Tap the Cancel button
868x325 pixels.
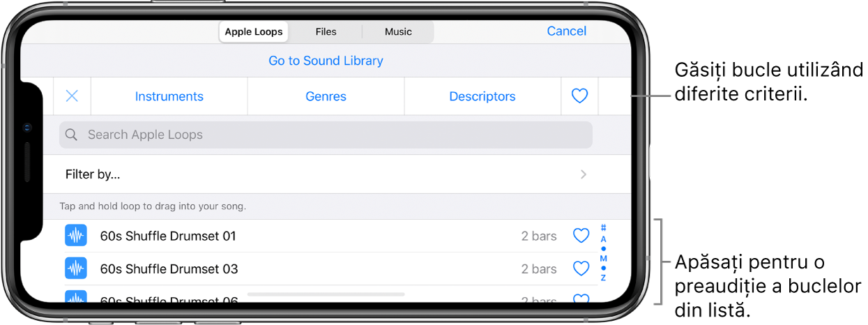(x=567, y=31)
